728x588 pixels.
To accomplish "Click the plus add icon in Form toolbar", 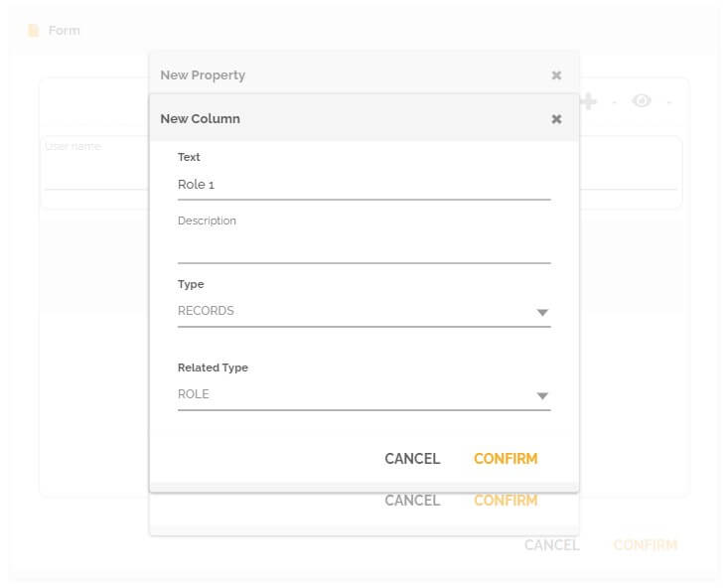I will [588, 101].
